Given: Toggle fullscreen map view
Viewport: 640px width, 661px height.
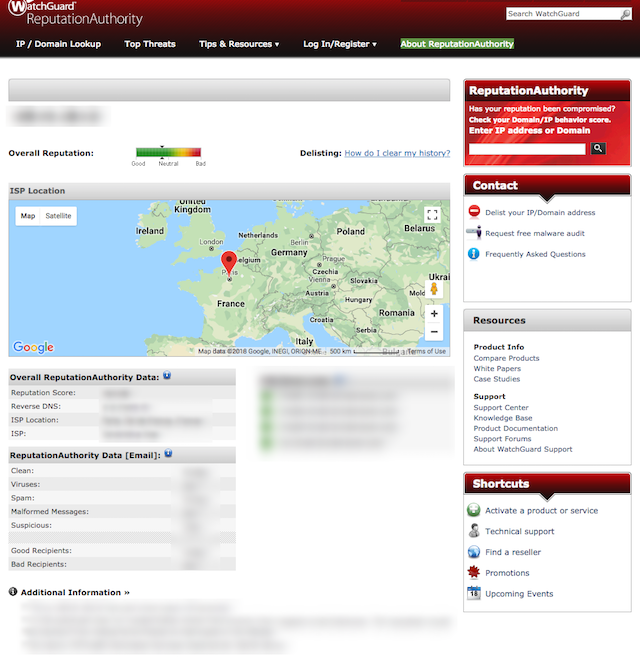Looking at the screenshot, I should click(x=432, y=215).
